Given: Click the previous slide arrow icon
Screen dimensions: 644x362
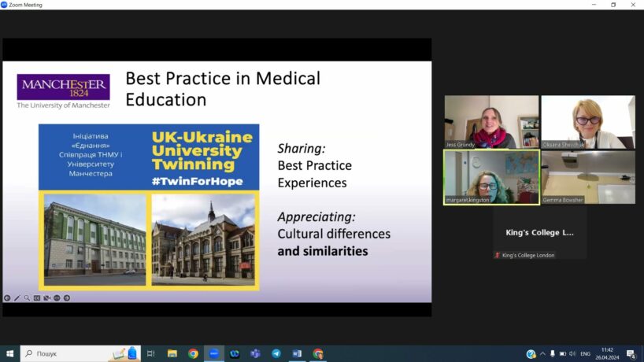Looking at the screenshot, I should point(7,298).
